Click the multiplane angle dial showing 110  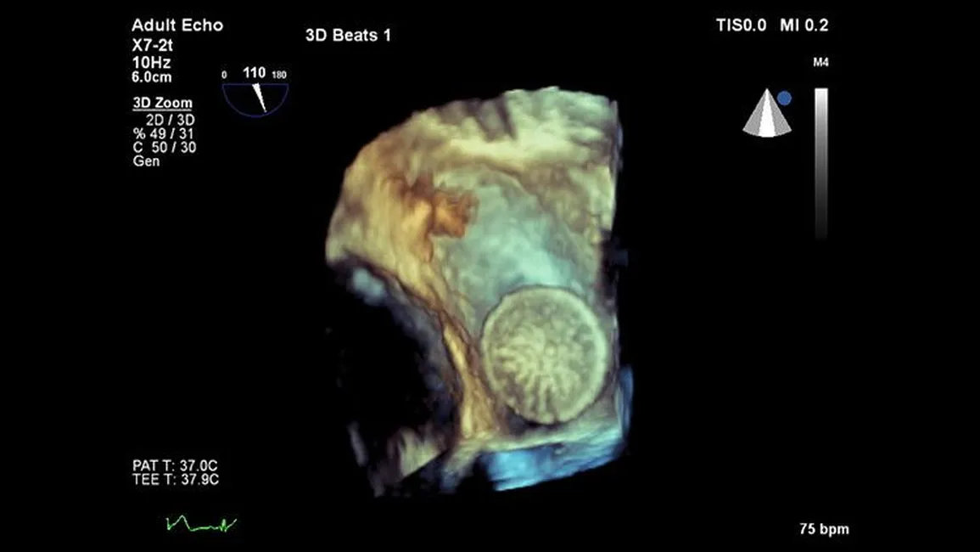255,93
